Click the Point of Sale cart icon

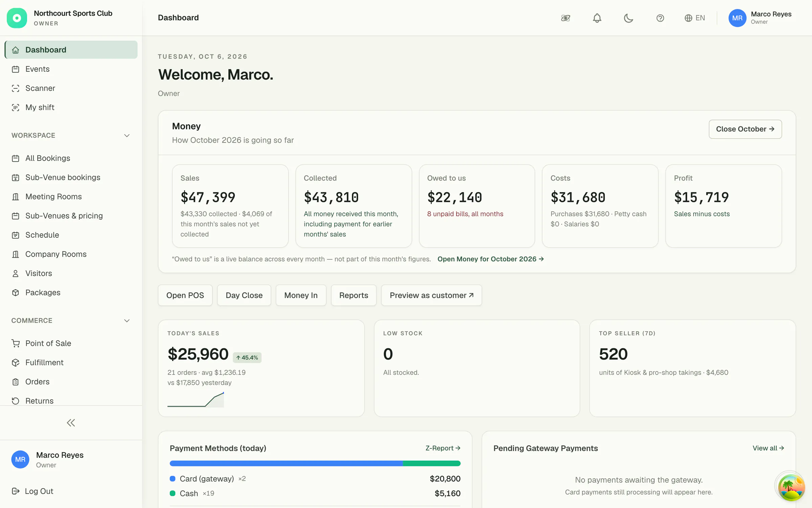click(x=16, y=343)
